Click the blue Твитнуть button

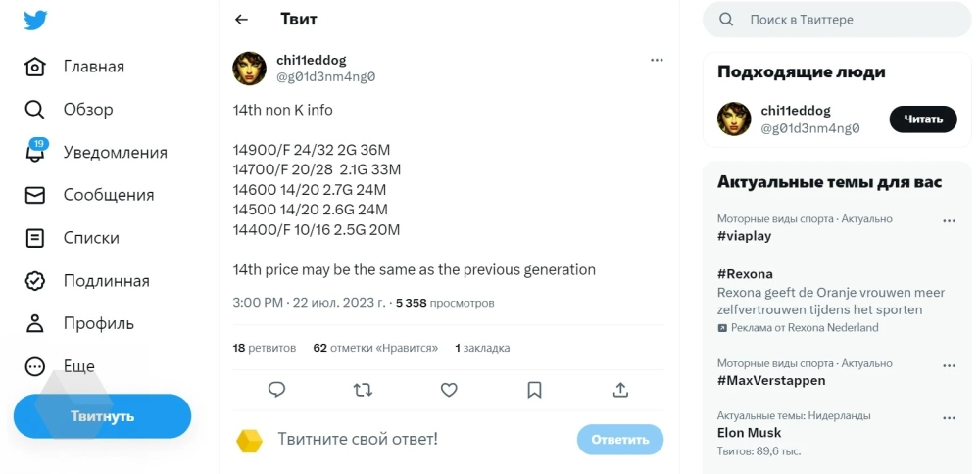tap(102, 416)
